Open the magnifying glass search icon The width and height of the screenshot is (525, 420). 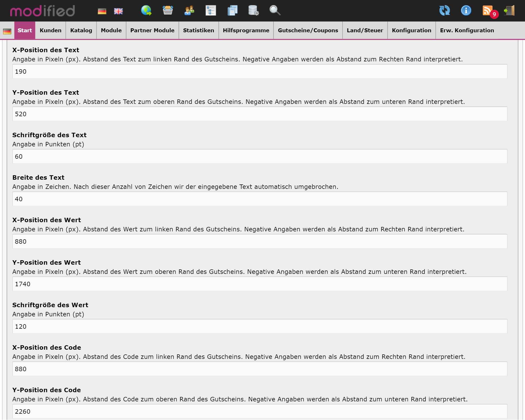click(275, 10)
